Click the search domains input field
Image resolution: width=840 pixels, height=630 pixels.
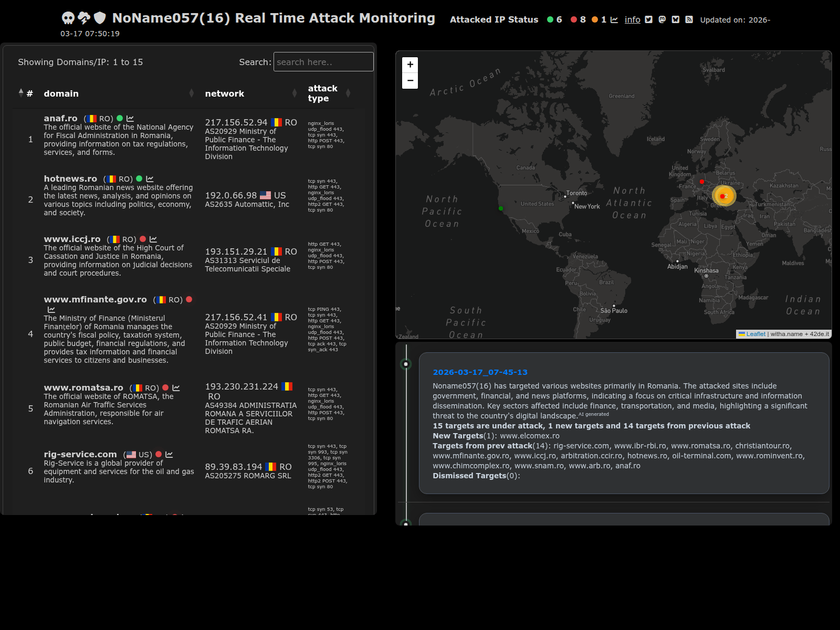323,62
